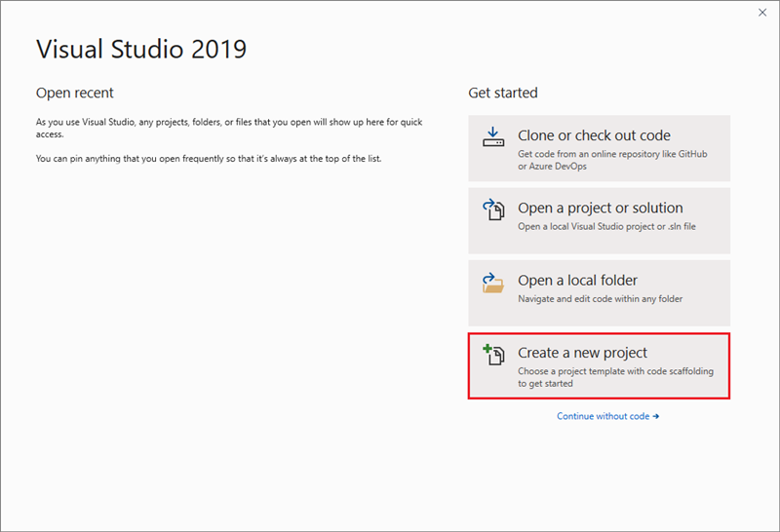The image size is (780, 532).
Task: Click the "You can pin anything" hint text
Action: click(208, 158)
